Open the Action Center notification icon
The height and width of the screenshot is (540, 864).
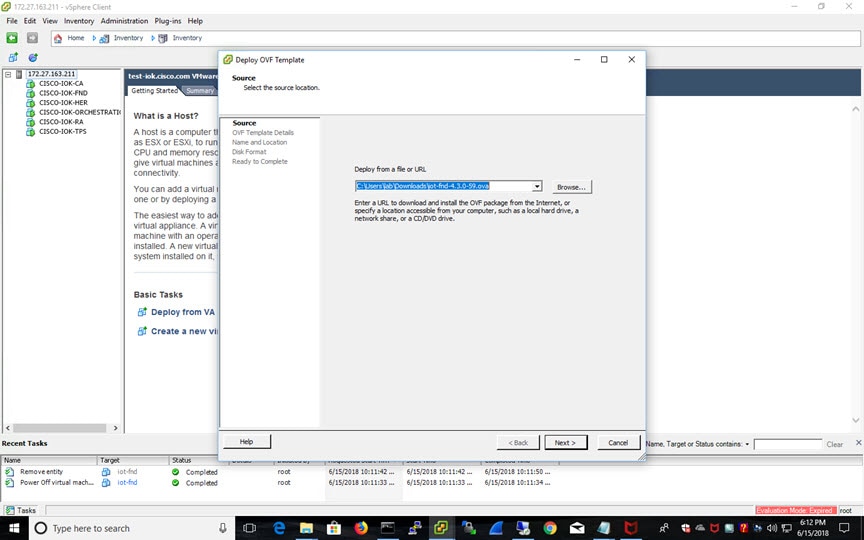[844, 528]
